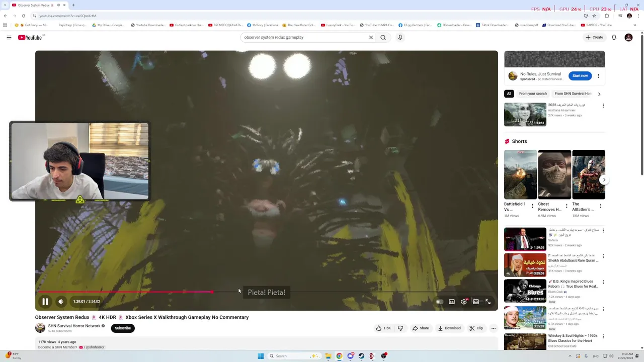
Task: Subscribe to SHN Survival Horror Network
Action: (x=123, y=328)
